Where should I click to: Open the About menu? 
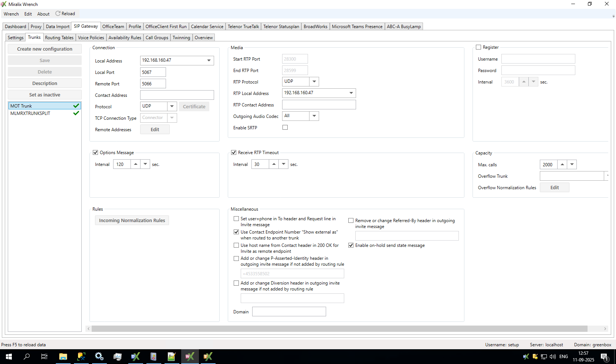pyautogui.click(x=43, y=14)
